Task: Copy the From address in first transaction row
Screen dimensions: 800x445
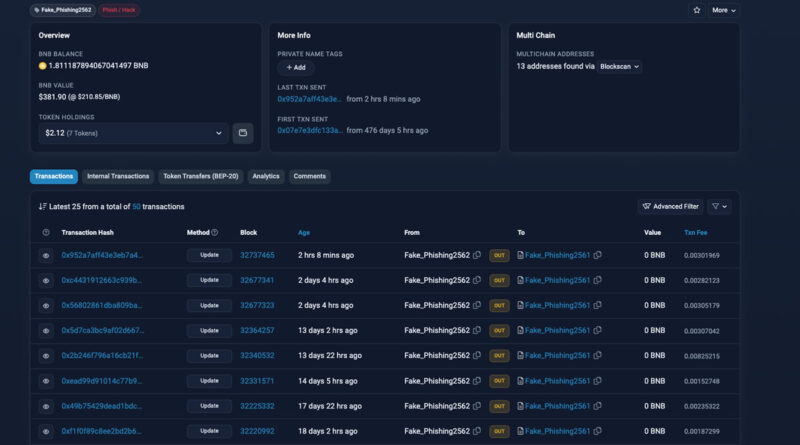Action: pyautogui.click(x=477, y=255)
